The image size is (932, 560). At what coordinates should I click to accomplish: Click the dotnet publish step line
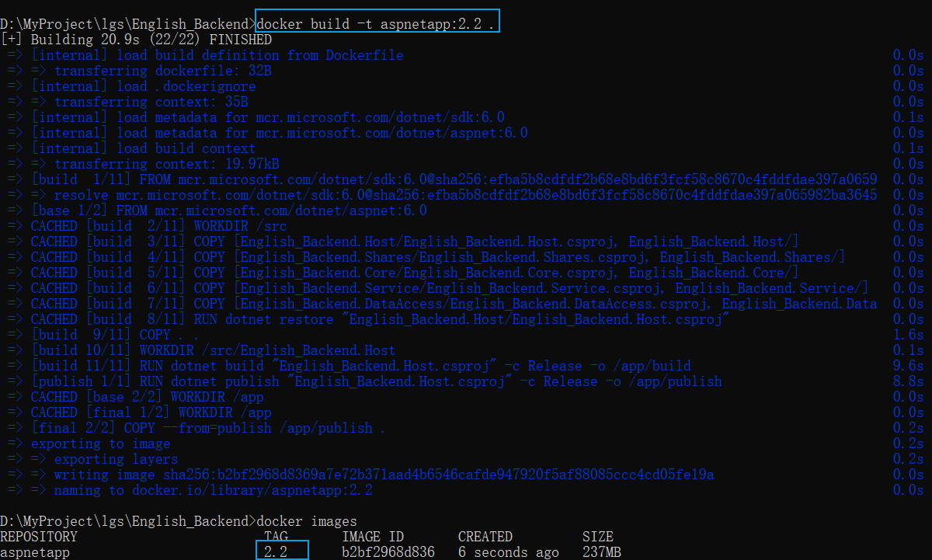[x=376, y=381]
